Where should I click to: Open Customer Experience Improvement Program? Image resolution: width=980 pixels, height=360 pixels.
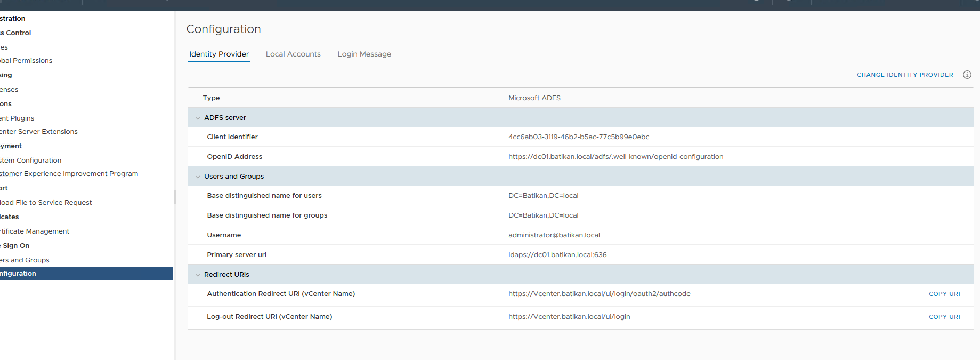pyautogui.click(x=69, y=173)
